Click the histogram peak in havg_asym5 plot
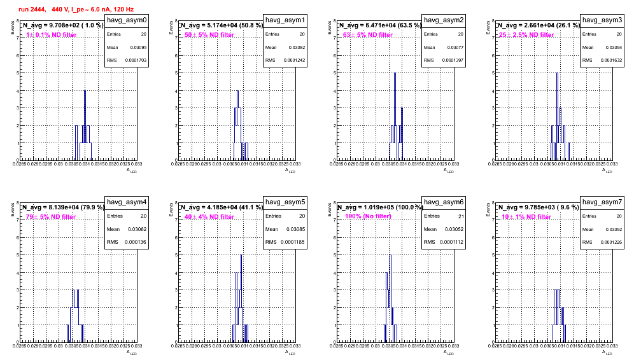 [241, 256]
